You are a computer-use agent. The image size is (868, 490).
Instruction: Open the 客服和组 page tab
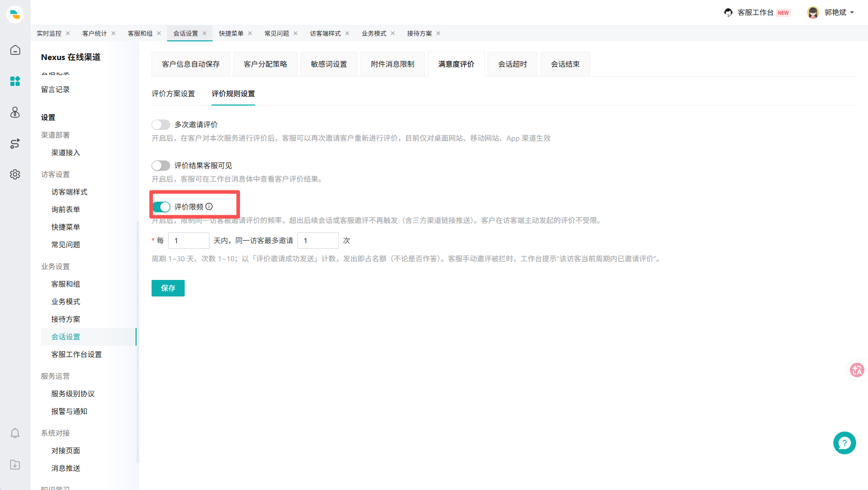(x=140, y=33)
